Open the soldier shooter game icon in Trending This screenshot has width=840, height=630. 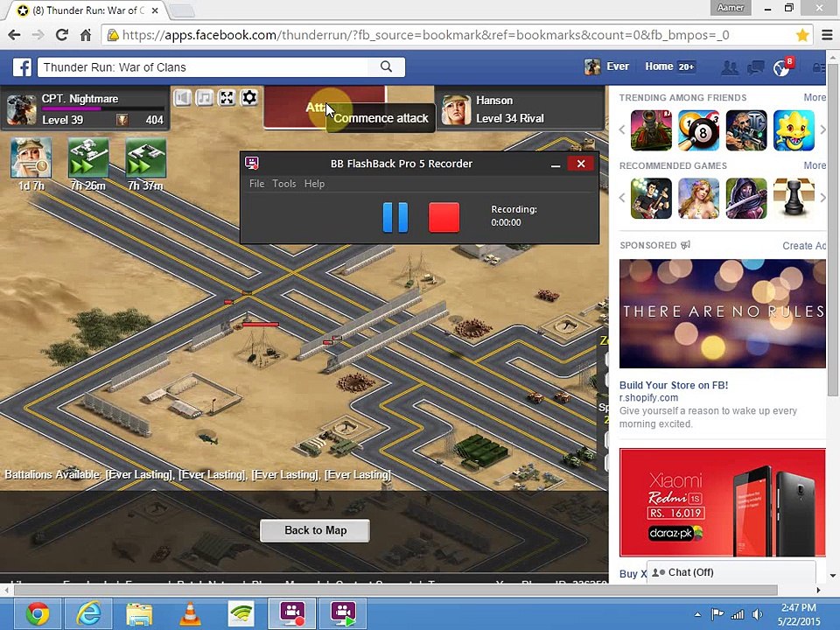click(x=746, y=130)
